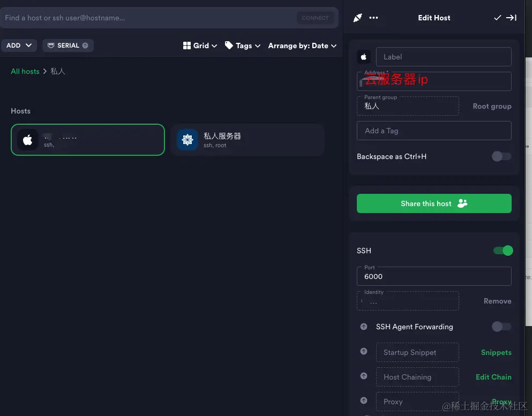Go to All hosts breadcrumb

(x=25, y=71)
